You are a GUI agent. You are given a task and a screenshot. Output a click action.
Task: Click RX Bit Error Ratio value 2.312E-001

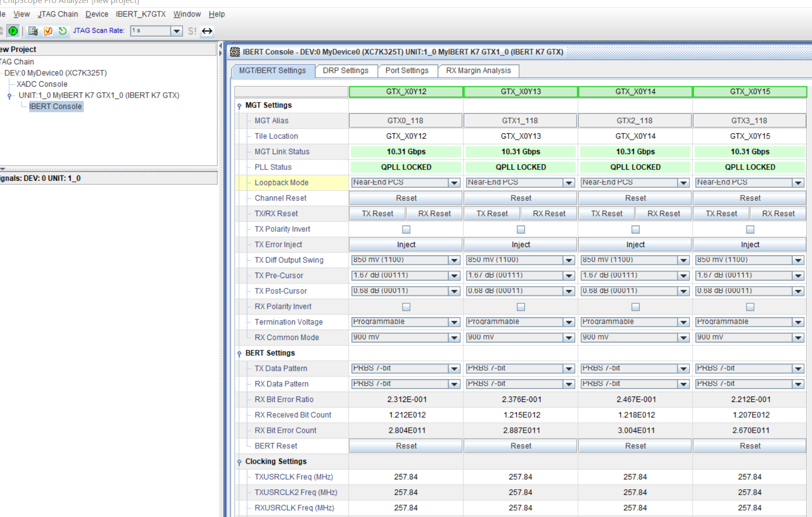tap(407, 400)
